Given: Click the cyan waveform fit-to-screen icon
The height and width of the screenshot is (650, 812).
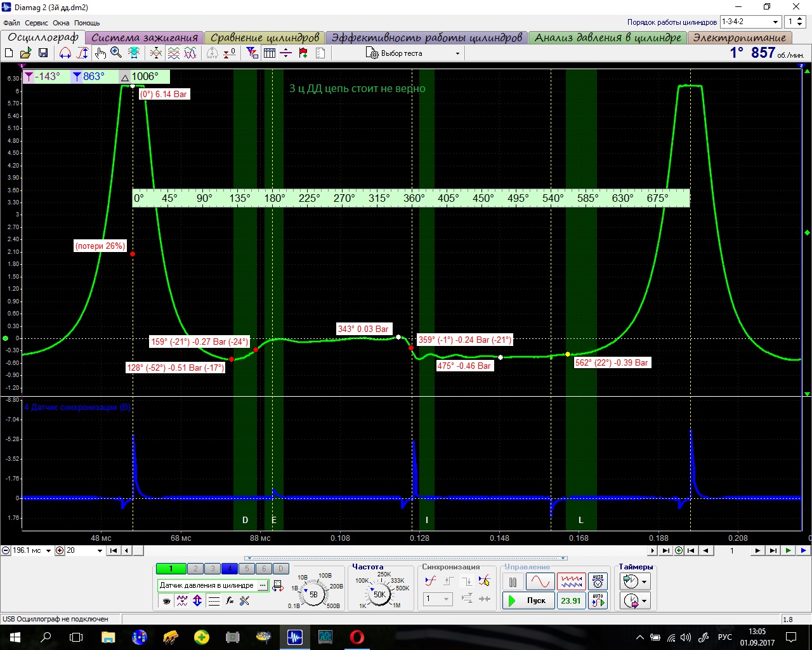Looking at the screenshot, I should click(134, 53).
